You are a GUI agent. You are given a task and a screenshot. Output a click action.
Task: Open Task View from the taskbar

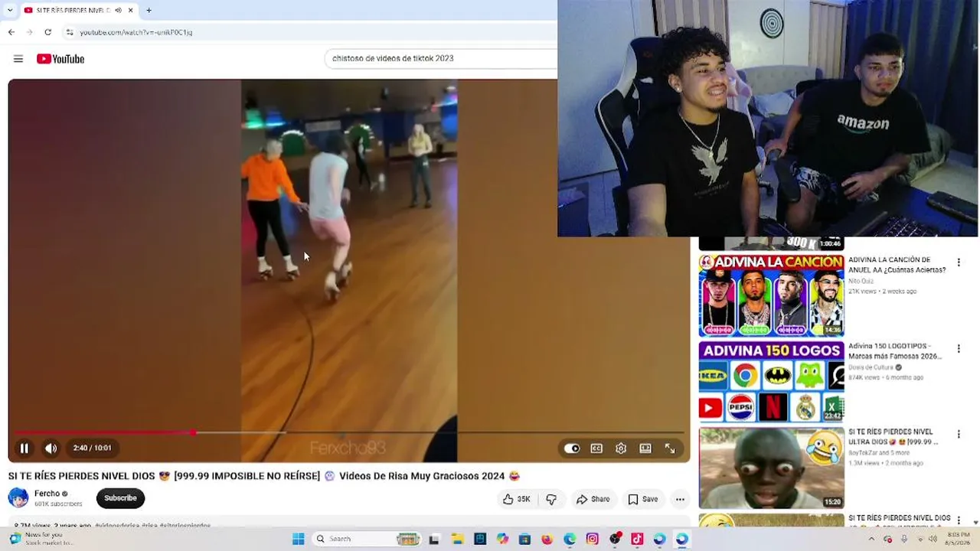point(434,539)
